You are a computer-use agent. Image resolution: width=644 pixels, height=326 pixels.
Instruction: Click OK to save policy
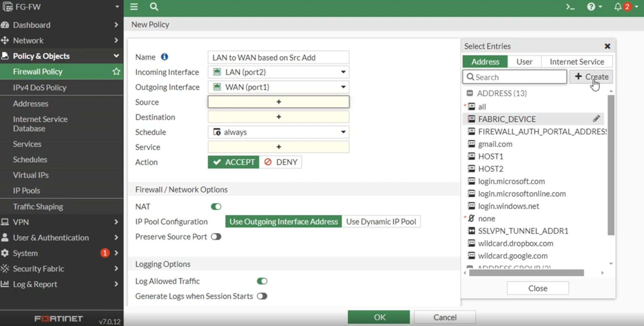(x=379, y=317)
